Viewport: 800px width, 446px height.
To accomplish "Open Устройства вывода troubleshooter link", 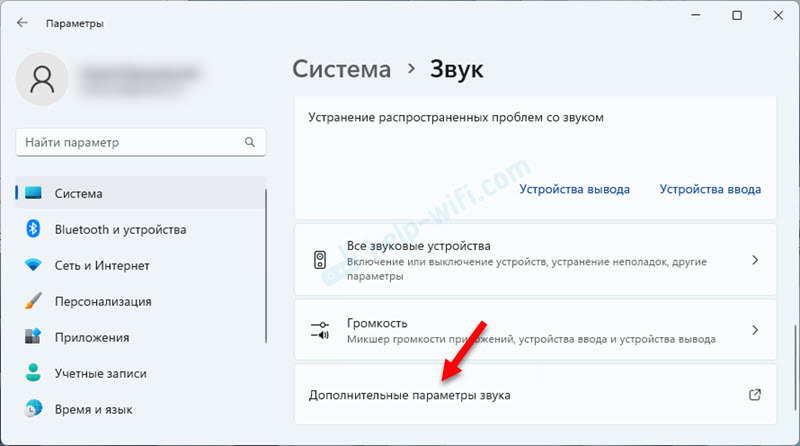I will pyautogui.click(x=574, y=189).
